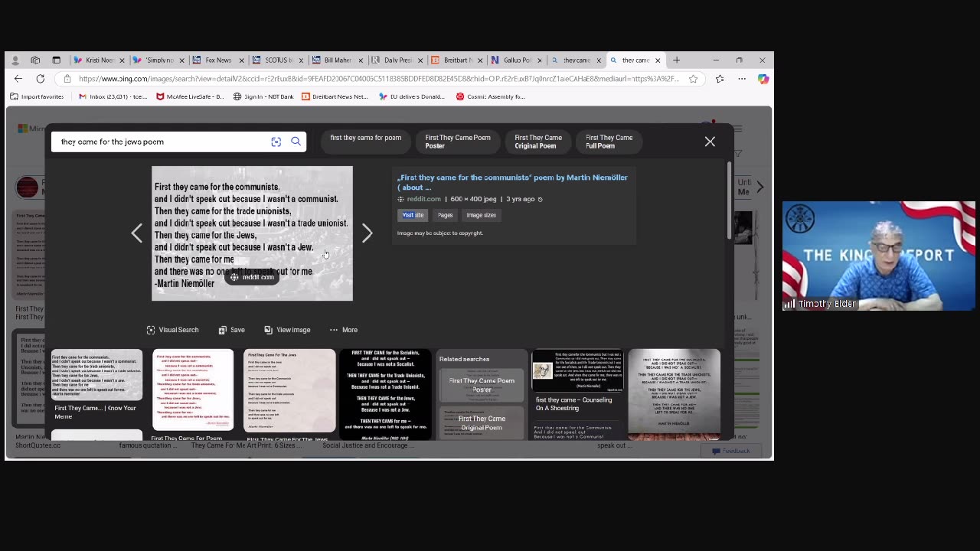
Task: Click the magnifier search icon in search box
Action: [x=296, y=142]
